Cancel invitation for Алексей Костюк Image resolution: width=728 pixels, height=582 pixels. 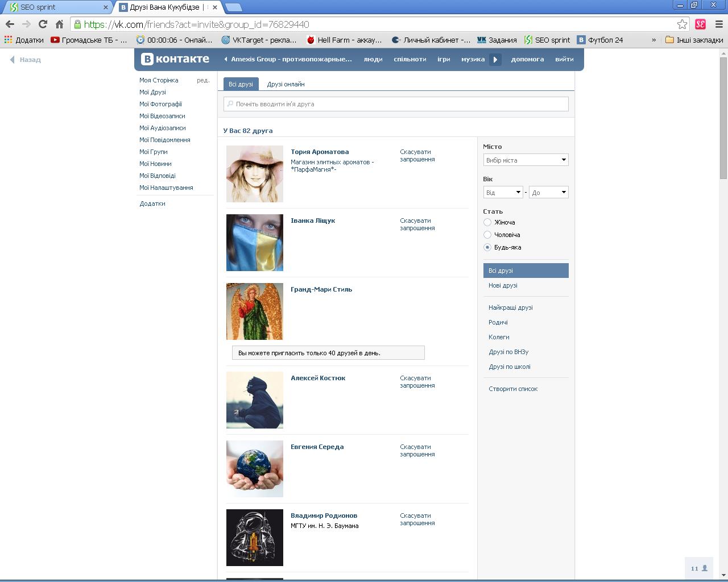coord(417,382)
